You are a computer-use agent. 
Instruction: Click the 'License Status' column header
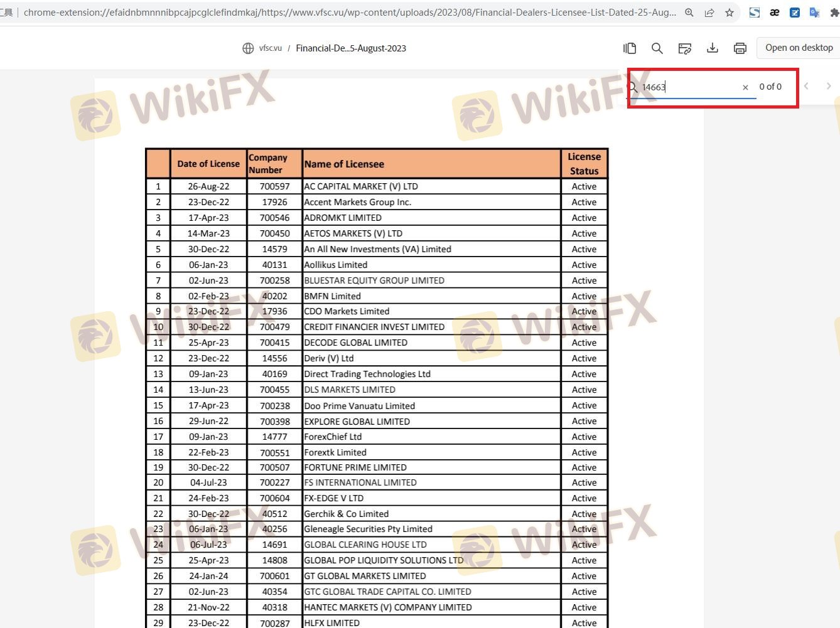584,164
